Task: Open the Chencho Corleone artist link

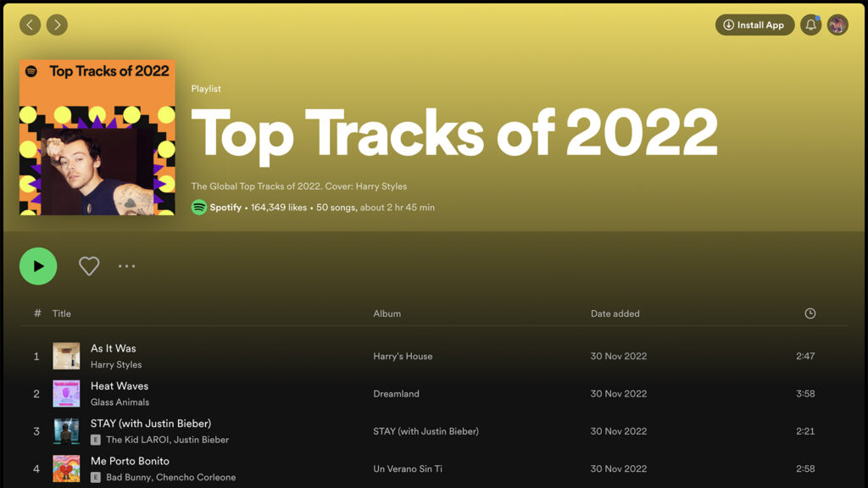Action: [x=196, y=478]
